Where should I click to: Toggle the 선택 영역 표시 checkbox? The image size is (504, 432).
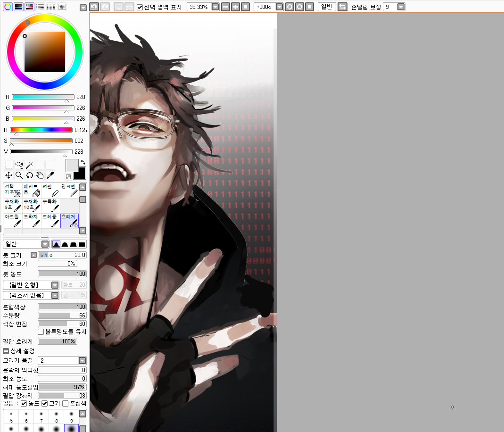140,7
